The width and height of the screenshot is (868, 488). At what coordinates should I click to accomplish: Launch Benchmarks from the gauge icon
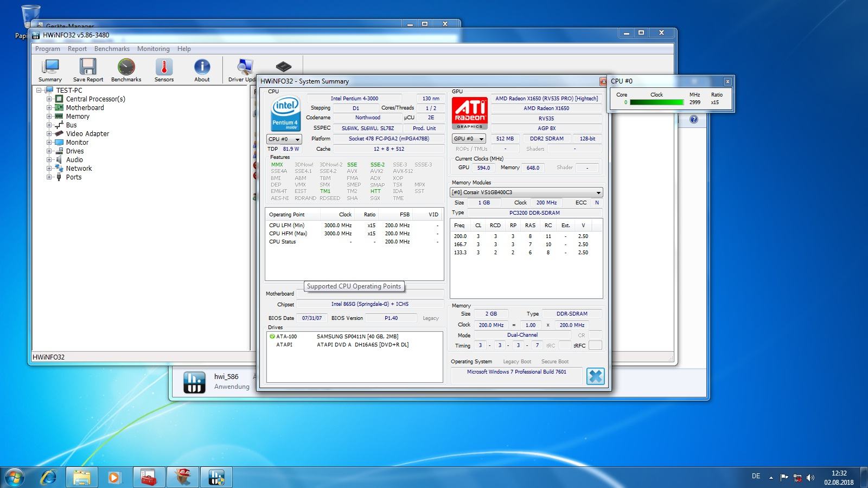coord(126,70)
